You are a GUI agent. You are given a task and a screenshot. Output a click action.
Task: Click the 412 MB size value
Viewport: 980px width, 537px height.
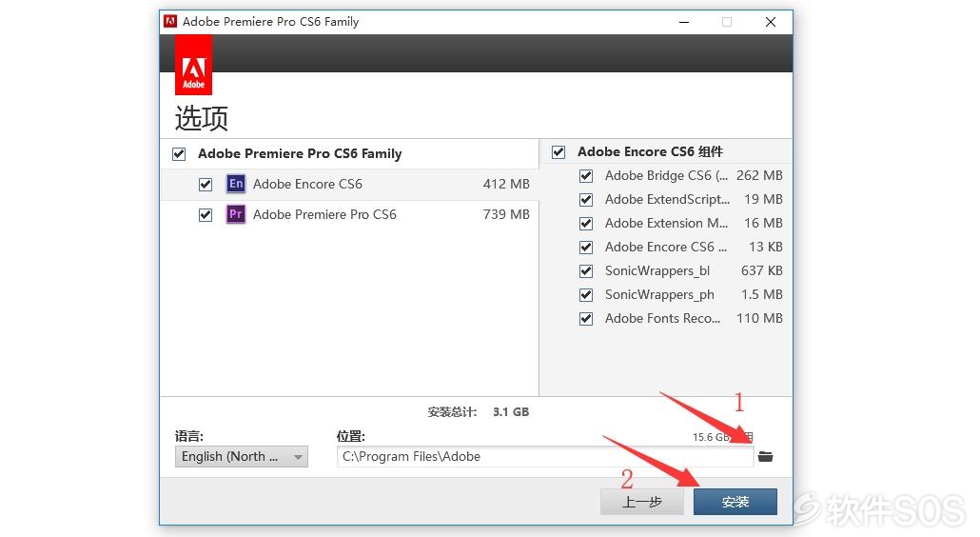pos(506,184)
